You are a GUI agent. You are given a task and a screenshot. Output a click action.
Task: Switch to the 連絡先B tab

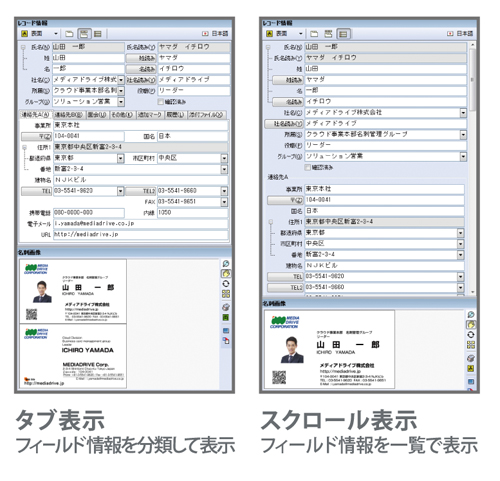(69, 115)
